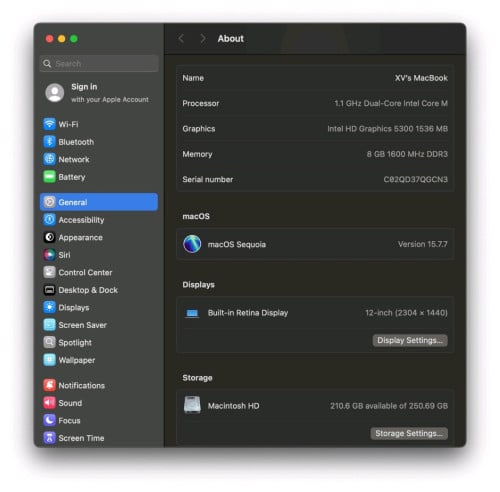Click 210.6 GB available storage text

tap(389, 406)
